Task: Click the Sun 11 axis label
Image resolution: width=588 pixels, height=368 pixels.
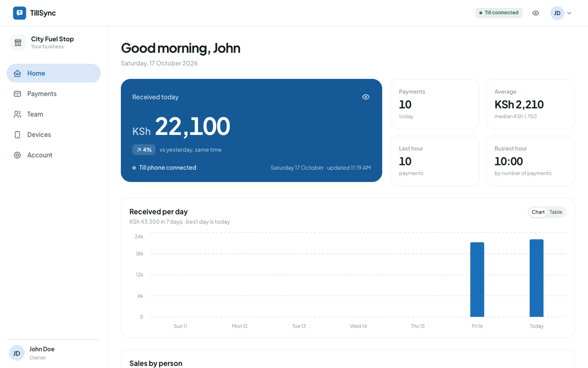Action: [180, 326]
